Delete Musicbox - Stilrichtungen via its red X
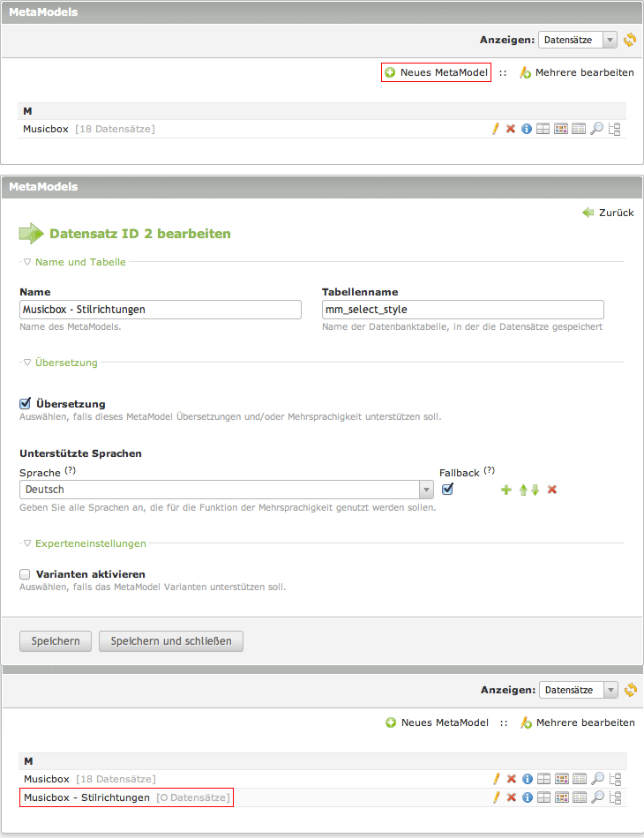Viewport: 644px width, 838px height. [511, 797]
